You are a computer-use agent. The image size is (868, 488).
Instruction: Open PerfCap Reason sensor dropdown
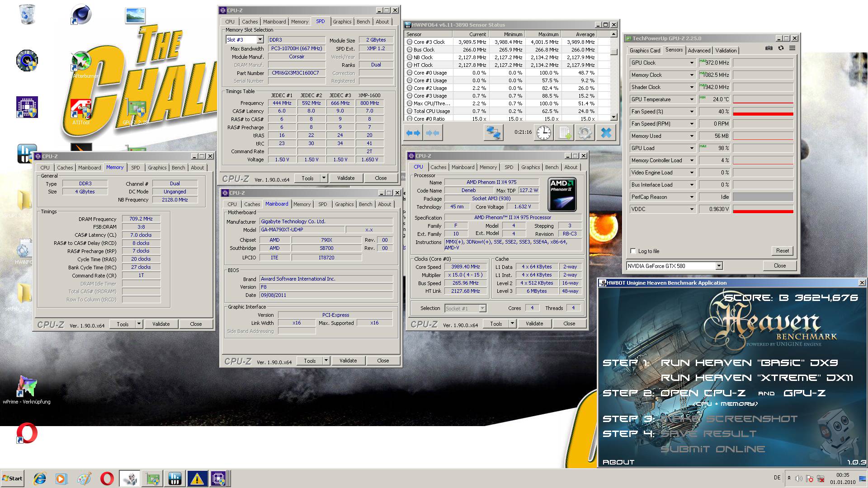click(x=691, y=197)
